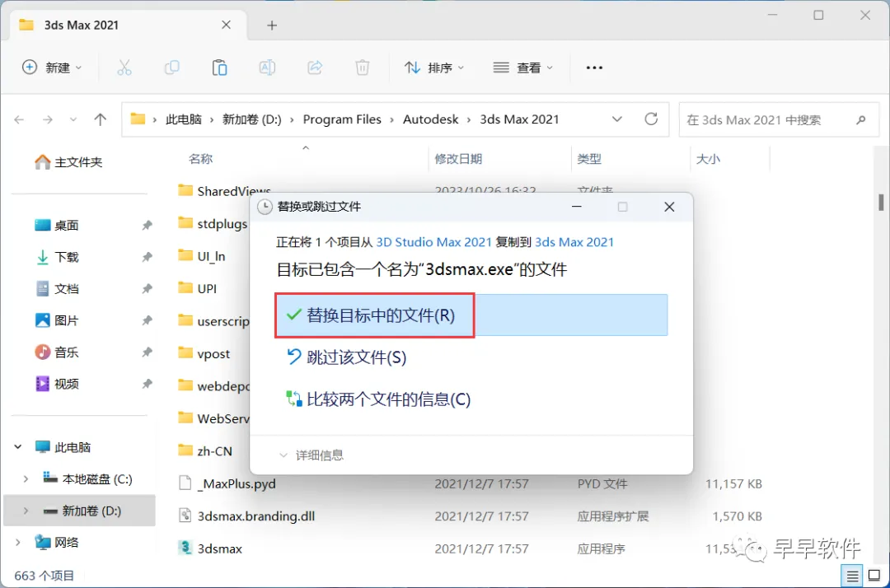Click pin icon next to 文档
The height and width of the screenshot is (588, 890).
pyautogui.click(x=147, y=288)
